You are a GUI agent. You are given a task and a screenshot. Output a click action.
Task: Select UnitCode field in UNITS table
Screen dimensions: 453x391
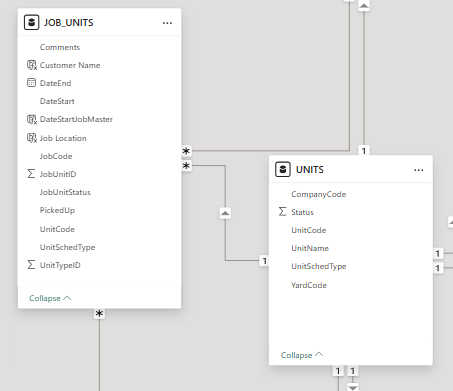click(x=309, y=230)
